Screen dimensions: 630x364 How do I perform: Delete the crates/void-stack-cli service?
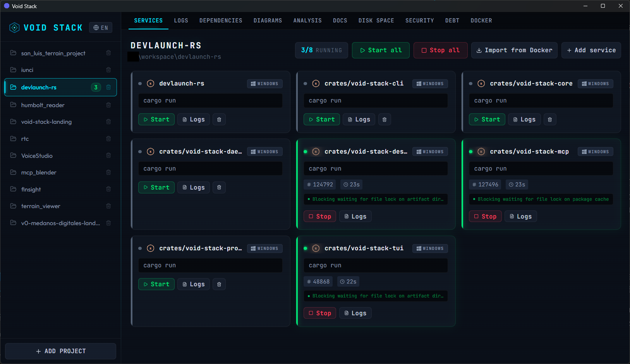pos(385,120)
